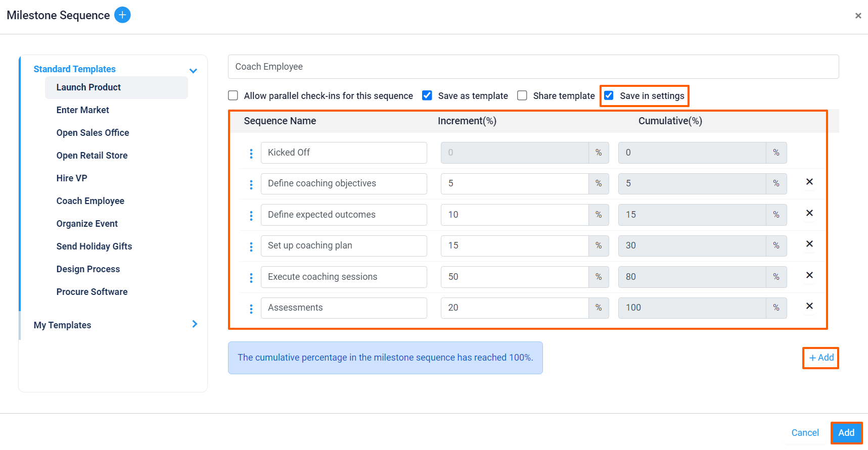Click the blue plus icon beside Milestone Sequence
Image resolution: width=868 pixels, height=450 pixels.
[122, 15]
